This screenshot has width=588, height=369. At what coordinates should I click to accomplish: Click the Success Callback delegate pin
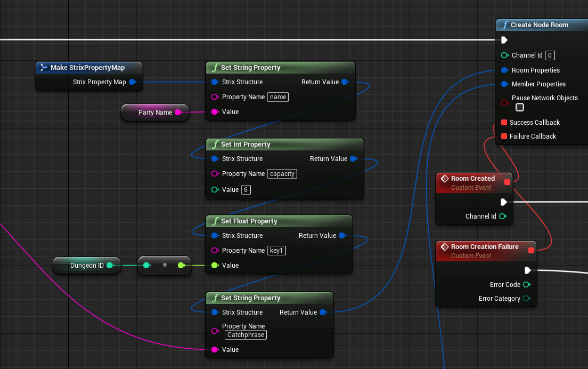coord(504,122)
